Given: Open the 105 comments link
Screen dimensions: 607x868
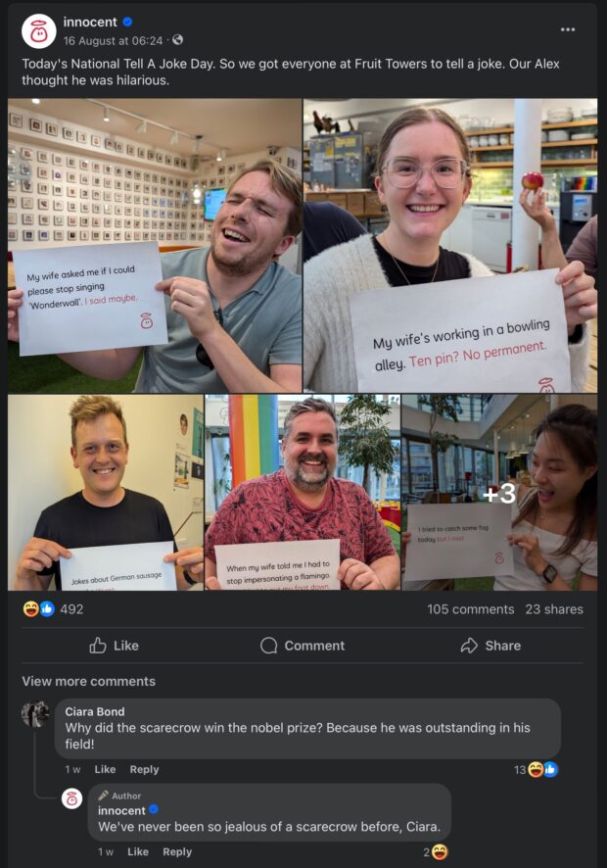Looking at the screenshot, I should (470, 609).
